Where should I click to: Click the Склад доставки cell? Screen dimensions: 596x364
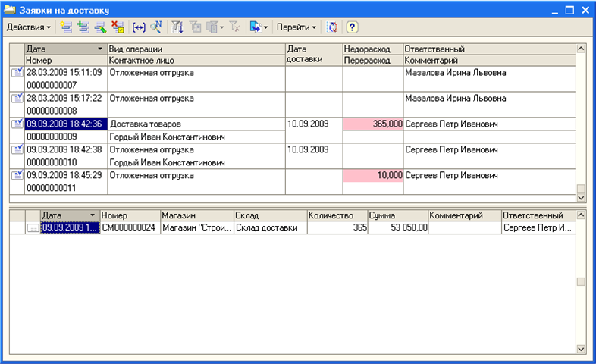(270, 228)
